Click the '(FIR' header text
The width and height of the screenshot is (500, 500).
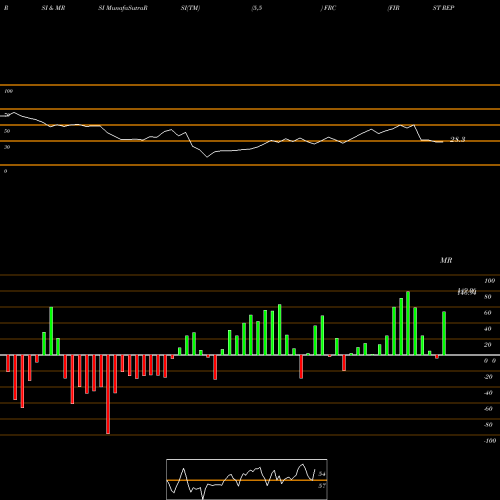393,8
